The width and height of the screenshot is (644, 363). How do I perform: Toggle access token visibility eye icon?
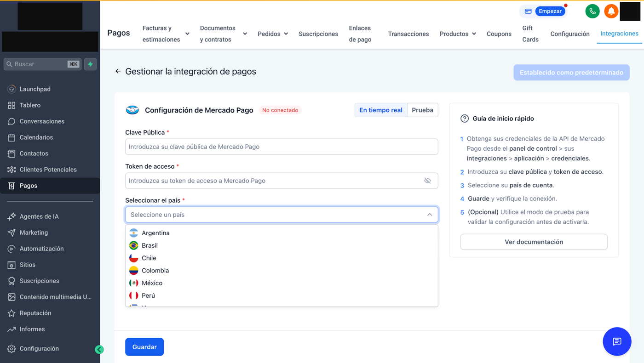coord(427,181)
